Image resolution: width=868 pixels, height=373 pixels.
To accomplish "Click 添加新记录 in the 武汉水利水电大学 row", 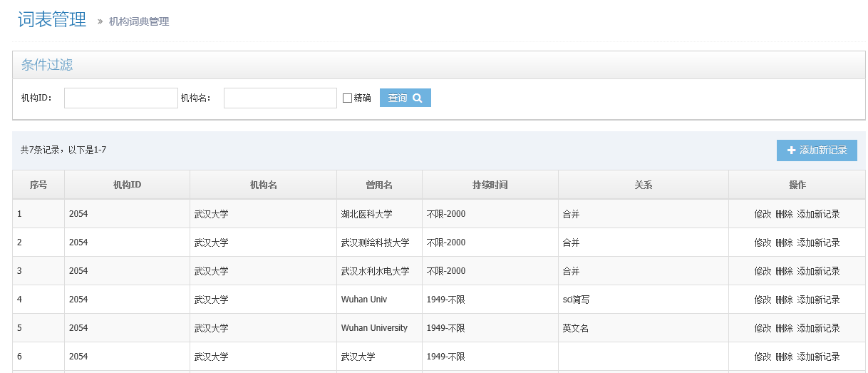I will pos(818,271).
